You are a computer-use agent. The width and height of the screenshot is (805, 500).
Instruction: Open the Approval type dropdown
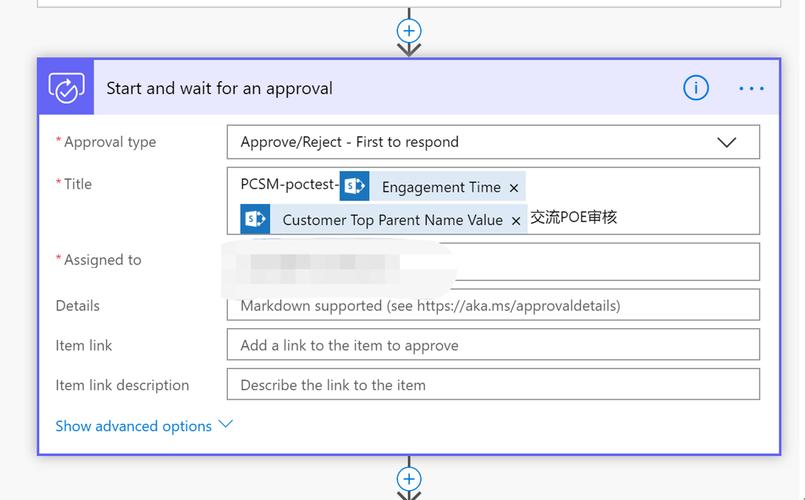point(493,142)
